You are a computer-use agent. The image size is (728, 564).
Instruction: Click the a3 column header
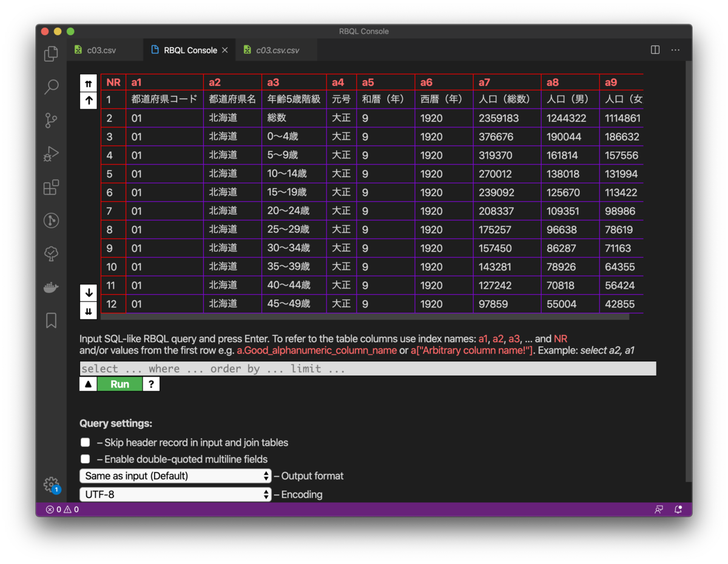point(294,82)
